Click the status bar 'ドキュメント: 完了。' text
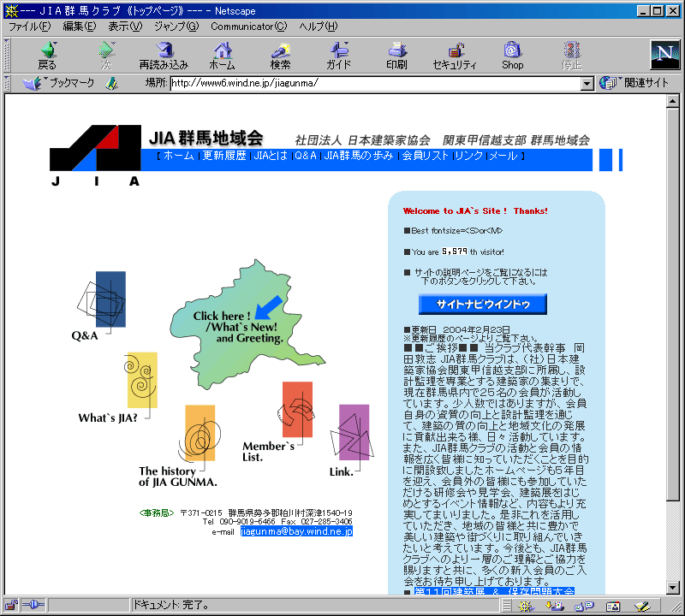 [170, 605]
